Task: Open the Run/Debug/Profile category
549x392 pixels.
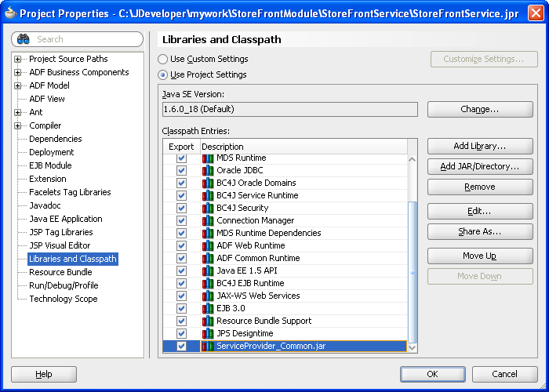Action: 64,285
